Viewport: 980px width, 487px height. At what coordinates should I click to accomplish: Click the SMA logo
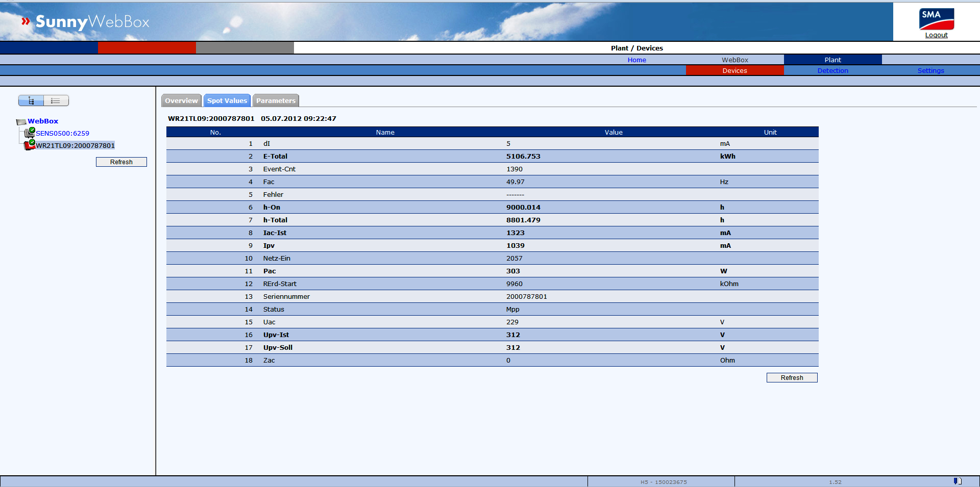[937, 19]
